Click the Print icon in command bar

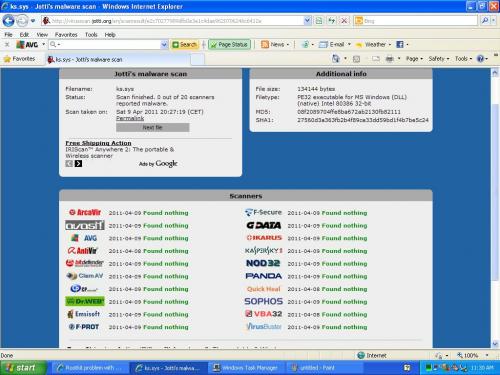click(389, 59)
